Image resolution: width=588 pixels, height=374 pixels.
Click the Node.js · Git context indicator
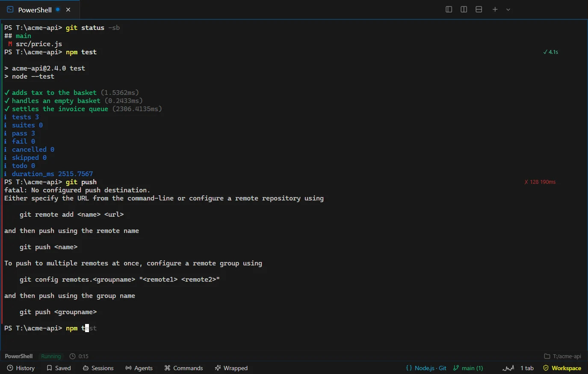coord(426,368)
